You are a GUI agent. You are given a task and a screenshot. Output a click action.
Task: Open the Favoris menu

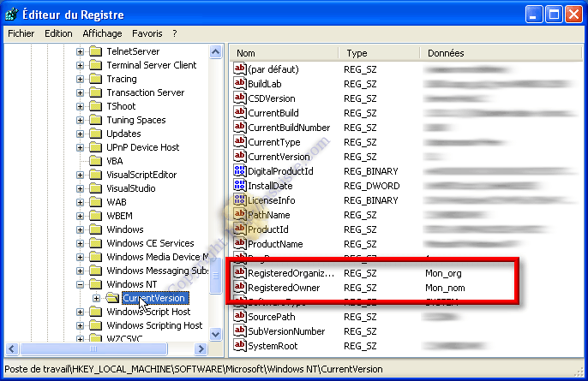[x=147, y=33]
